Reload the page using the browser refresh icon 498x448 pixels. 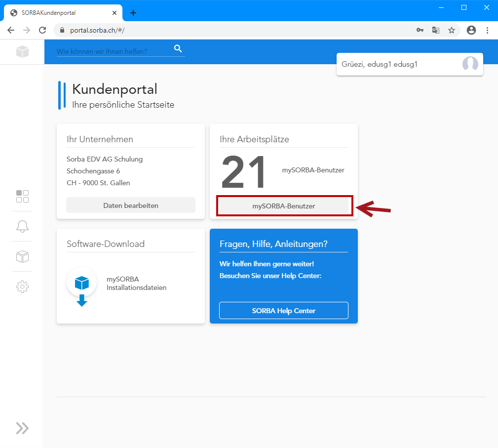pos(42,30)
